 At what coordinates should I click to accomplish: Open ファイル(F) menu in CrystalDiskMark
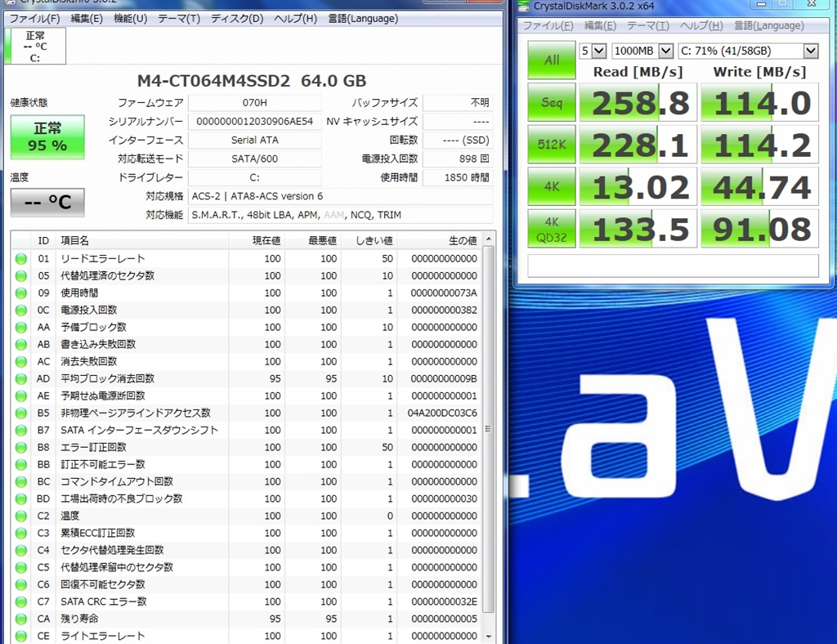pyautogui.click(x=548, y=25)
